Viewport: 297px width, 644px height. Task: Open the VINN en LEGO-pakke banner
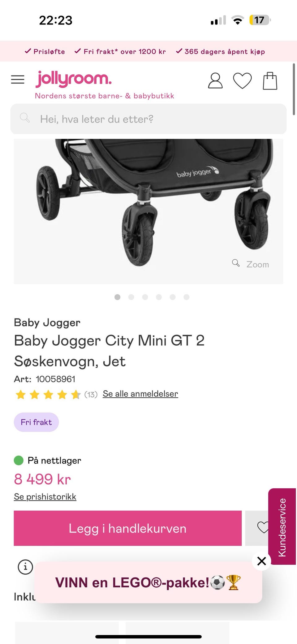(148, 582)
